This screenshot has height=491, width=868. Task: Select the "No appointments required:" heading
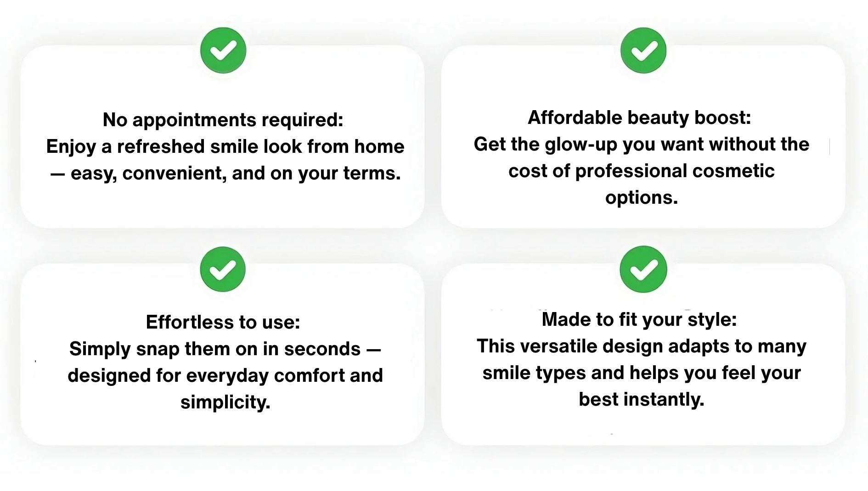click(223, 120)
